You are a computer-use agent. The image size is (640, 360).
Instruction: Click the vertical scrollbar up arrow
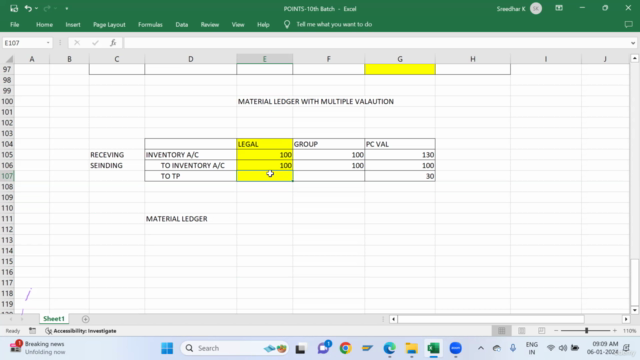(x=634, y=59)
